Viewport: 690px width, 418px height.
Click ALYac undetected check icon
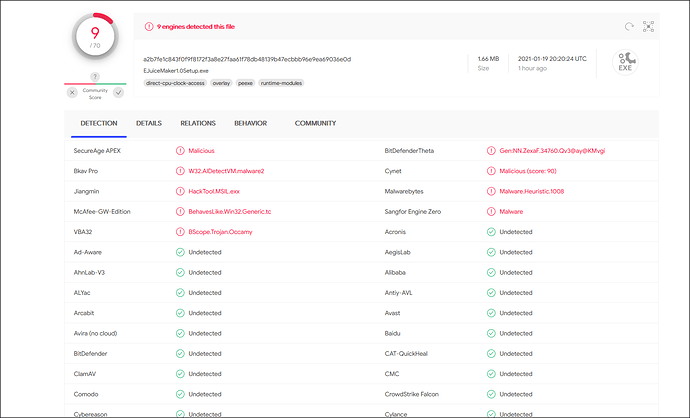[180, 293]
